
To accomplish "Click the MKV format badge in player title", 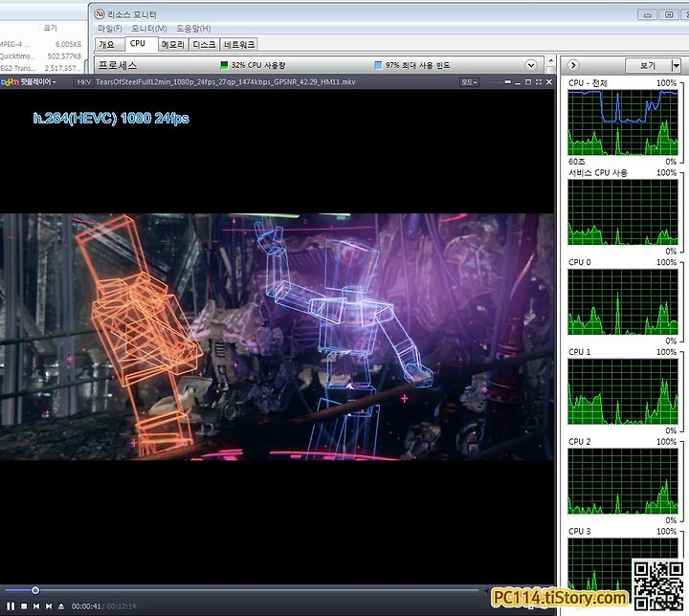I will click(83, 82).
